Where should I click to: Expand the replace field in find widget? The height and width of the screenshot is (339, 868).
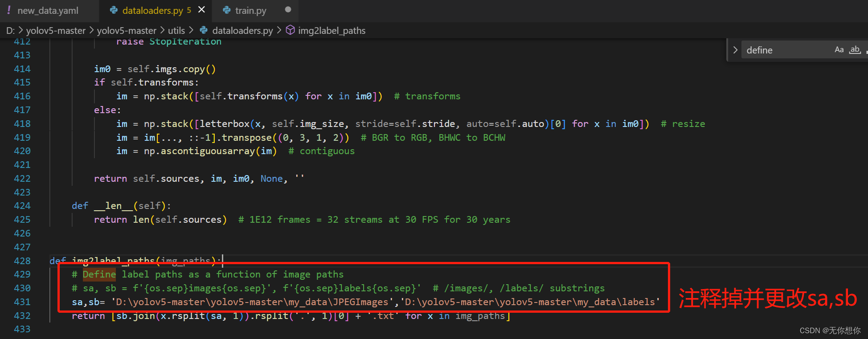point(735,50)
